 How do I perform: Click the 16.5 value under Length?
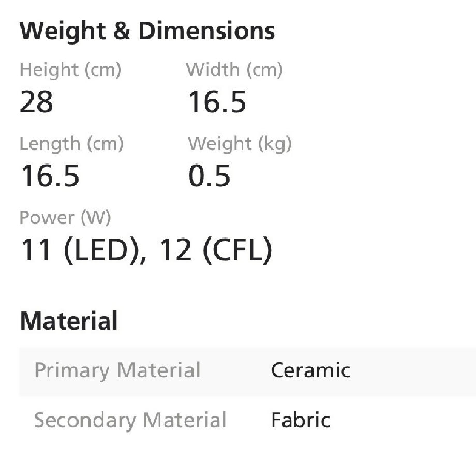pyautogui.click(x=50, y=176)
